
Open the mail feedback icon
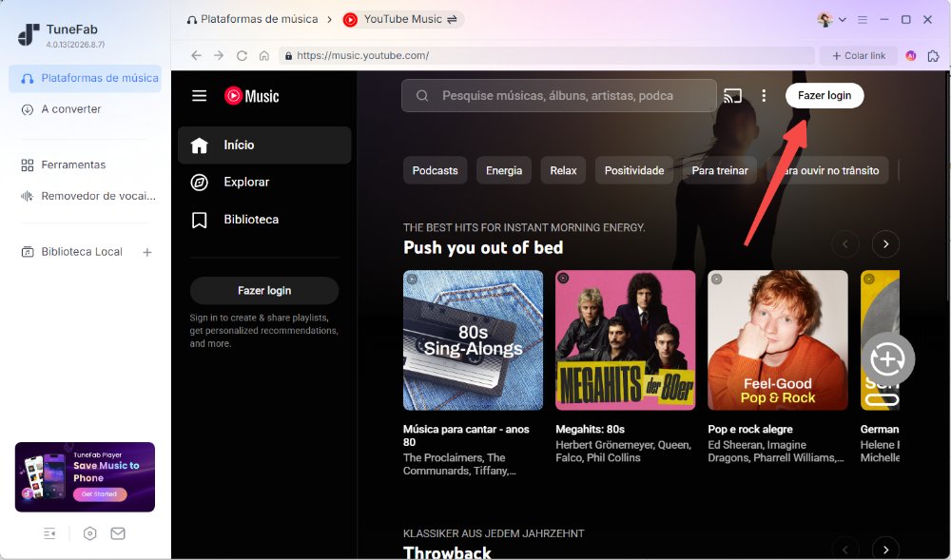[118, 533]
